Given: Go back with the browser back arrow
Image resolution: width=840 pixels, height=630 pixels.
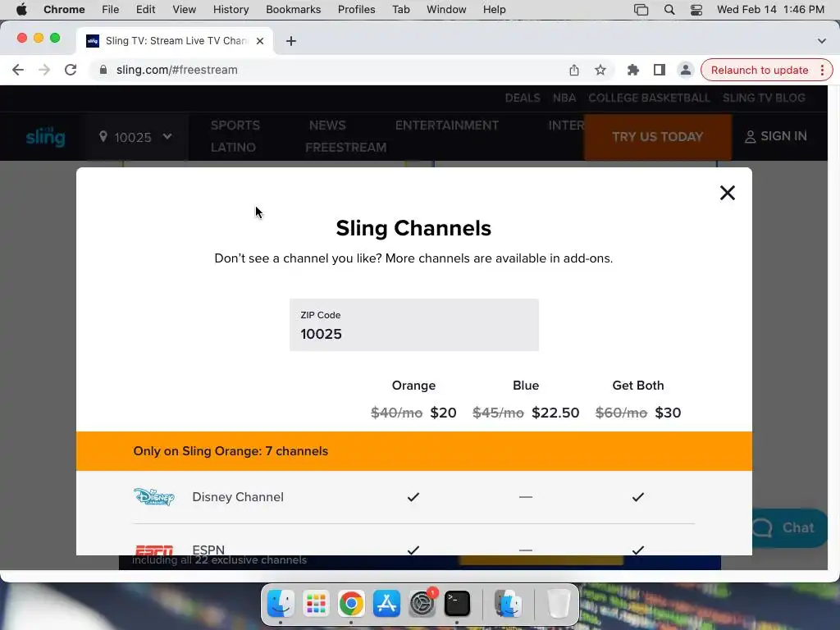Looking at the screenshot, I should click(x=18, y=71).
